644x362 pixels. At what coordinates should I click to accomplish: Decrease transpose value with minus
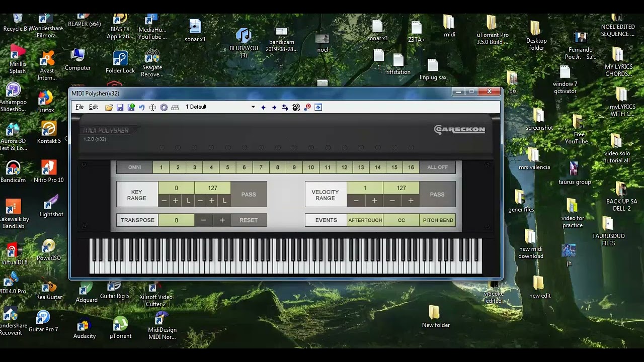coord(203,220)
